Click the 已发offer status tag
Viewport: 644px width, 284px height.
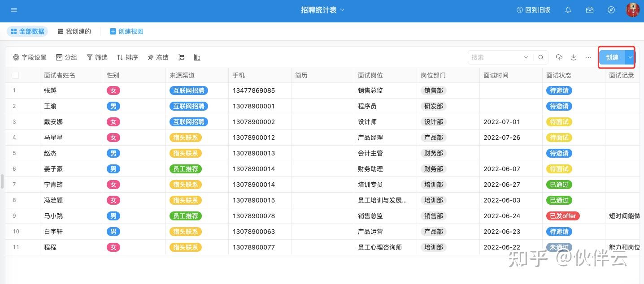pos(563,216)
